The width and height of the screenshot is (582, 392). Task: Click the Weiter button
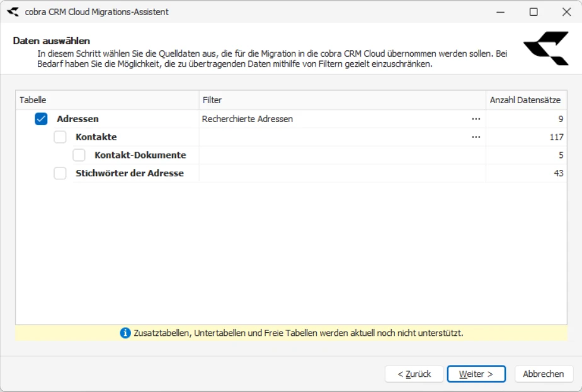(x=477, y=373)
